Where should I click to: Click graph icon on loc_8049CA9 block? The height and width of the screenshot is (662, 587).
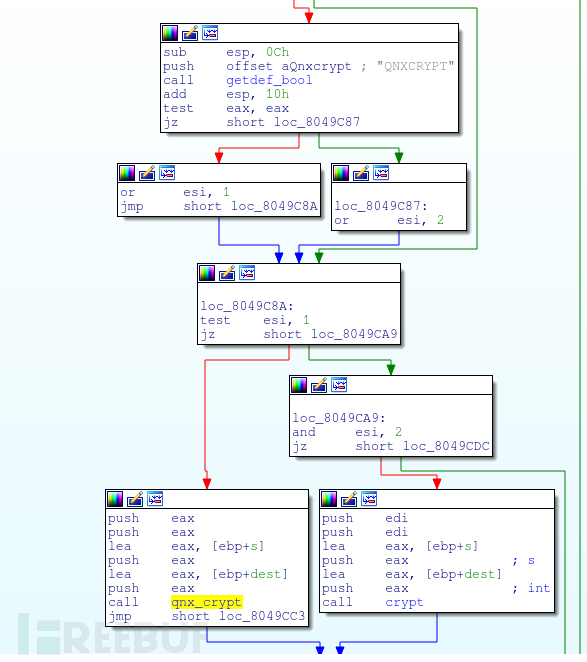[339, 385]
